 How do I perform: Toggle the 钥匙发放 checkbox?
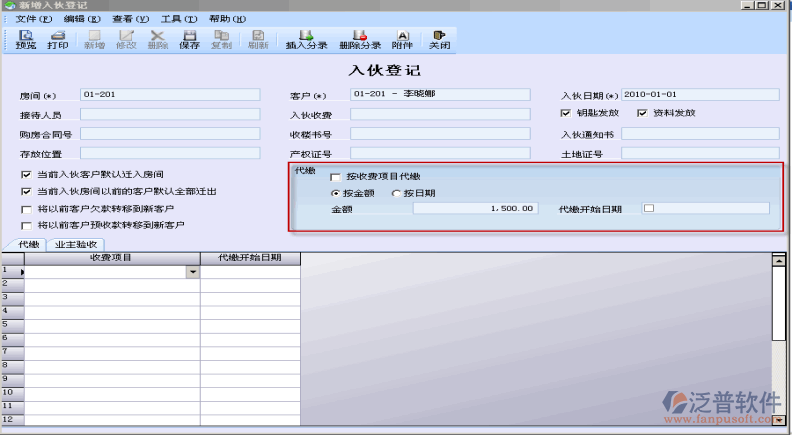pos(566,113)
